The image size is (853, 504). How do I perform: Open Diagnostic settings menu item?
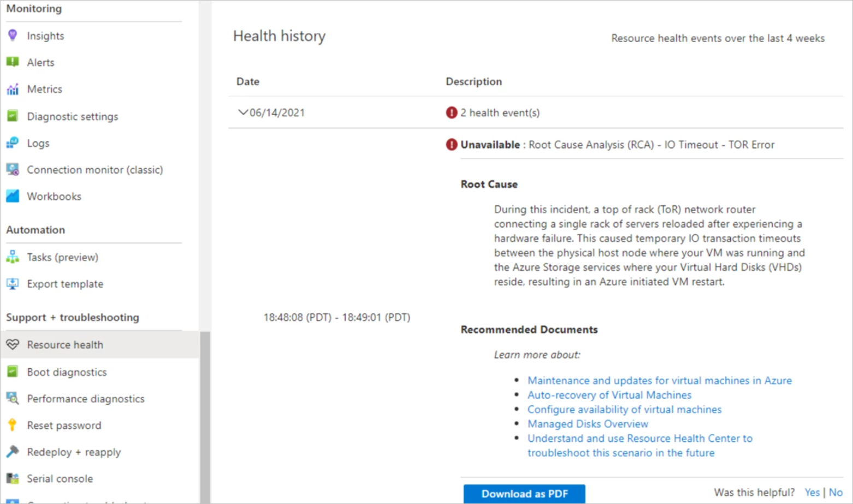coord(72,116)
